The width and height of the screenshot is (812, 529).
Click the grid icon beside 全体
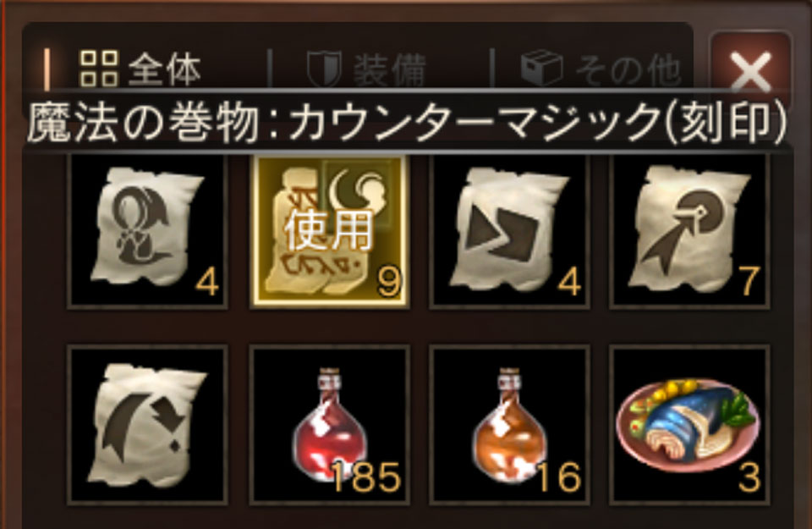[98, 69]
